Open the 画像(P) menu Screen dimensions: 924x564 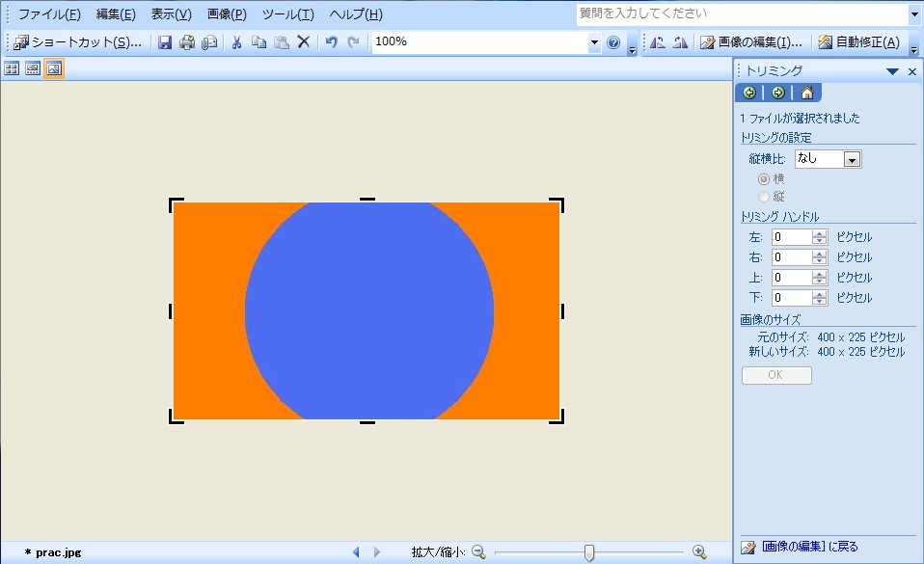point(227,14)
